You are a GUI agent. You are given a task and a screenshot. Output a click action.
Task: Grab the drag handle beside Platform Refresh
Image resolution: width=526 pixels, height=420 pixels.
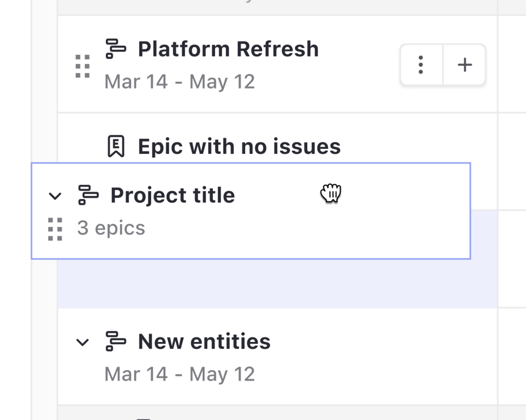click(83, 66)
